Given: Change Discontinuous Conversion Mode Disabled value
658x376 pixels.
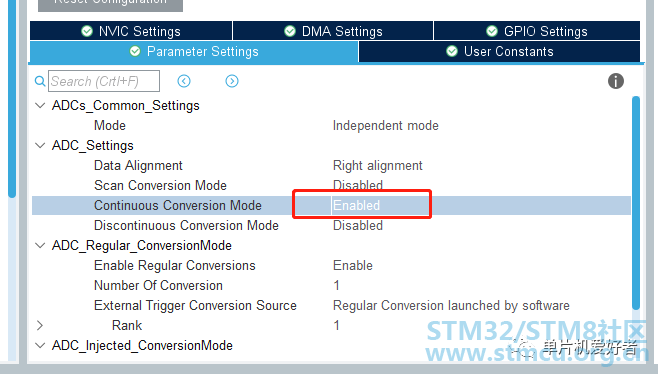Looking at the screenshot, I should point(358,225).
